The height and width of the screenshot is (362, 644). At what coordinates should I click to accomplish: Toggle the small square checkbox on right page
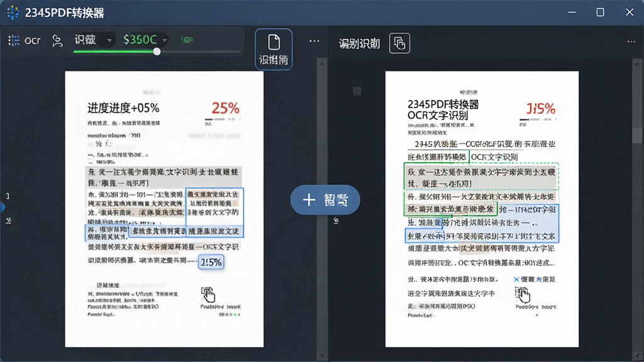pyautogui.click(x=357, y=91)
